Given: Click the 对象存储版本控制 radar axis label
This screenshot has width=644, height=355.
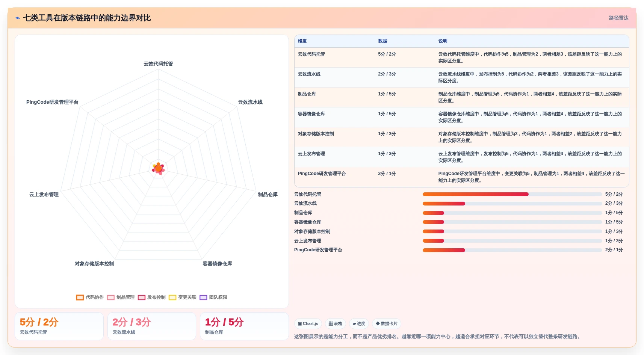Looking at the screenshot, I should pyautogui.click(x=94, y=264).
